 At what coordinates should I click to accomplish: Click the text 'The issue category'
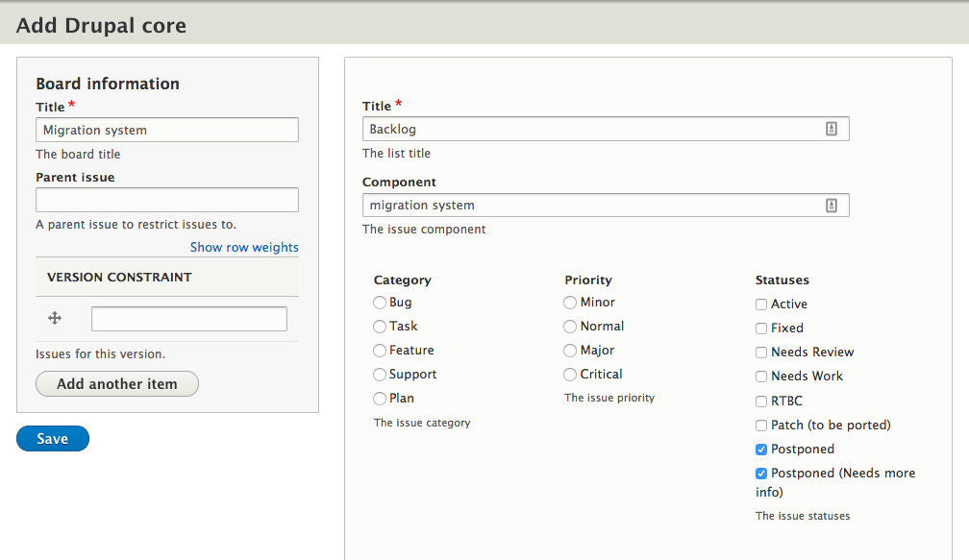tap(421, 423)
